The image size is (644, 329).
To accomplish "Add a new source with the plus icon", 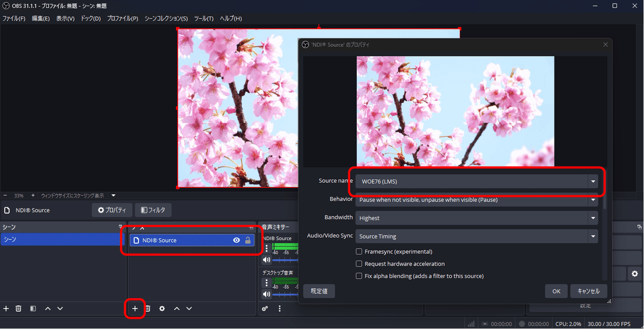I will 135,309.
